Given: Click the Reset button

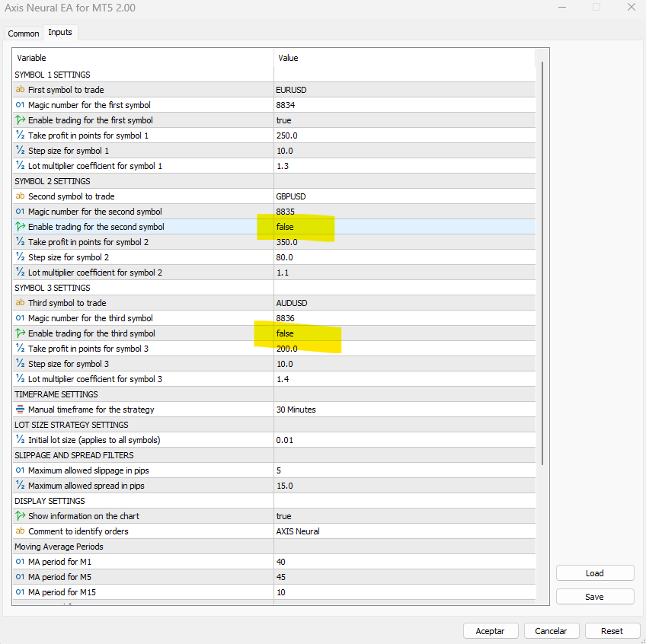Looking at the screenshot, I should pos(612,631).
